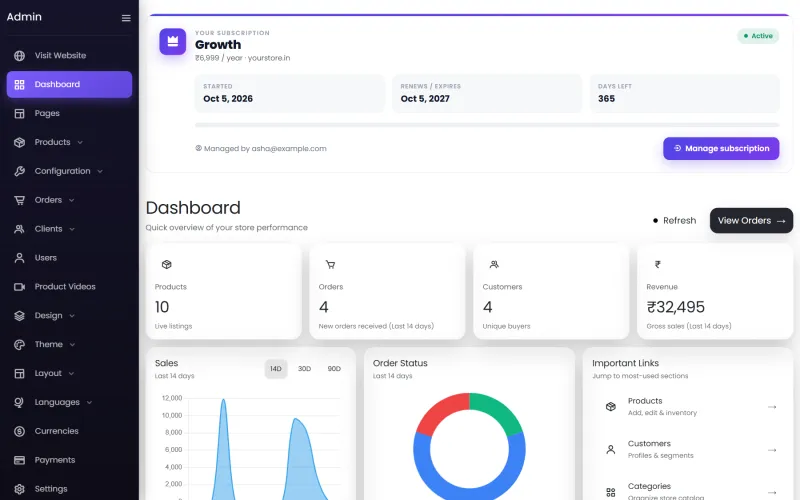The height and width of the screenshot is (500, 800).
Task: Open the Payments menu item
Action: 69,460
